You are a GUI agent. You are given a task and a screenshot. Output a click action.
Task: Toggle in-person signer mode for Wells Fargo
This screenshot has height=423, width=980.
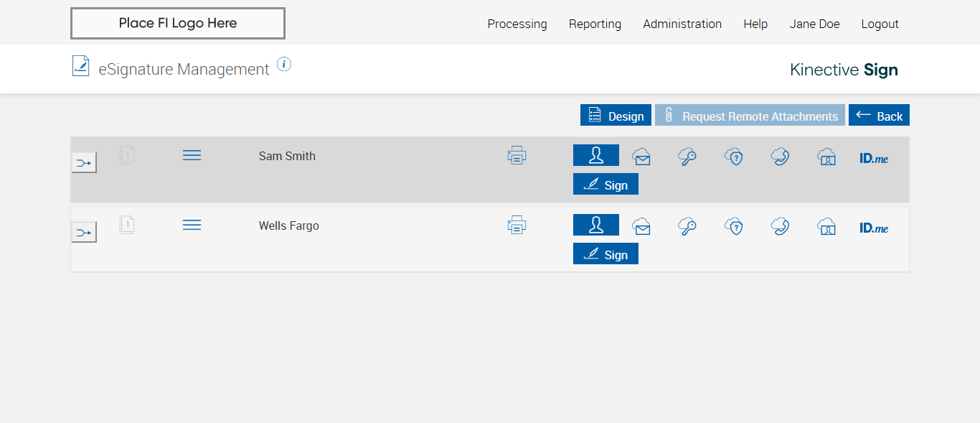pyautogui.click(x=595, y=225)
